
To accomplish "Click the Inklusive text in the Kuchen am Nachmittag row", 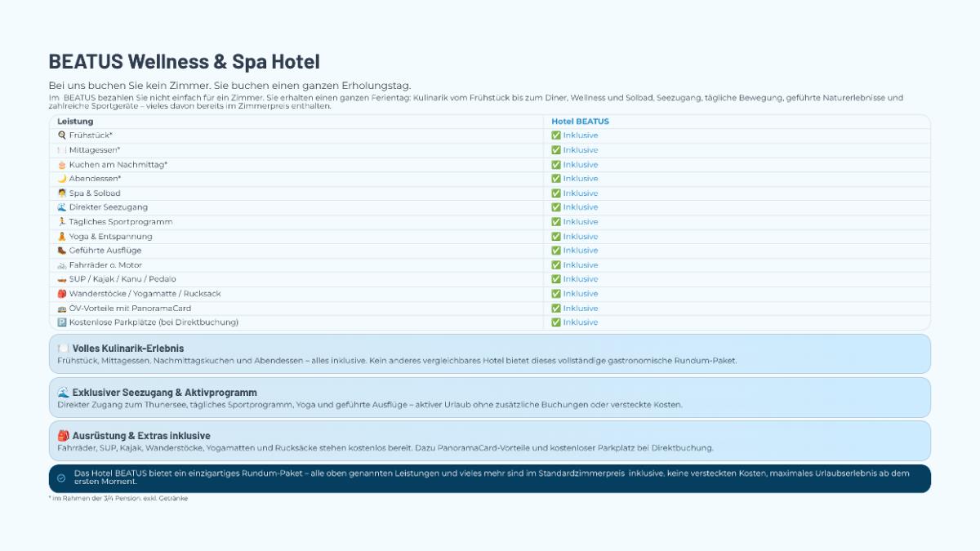I will (581, 165).
